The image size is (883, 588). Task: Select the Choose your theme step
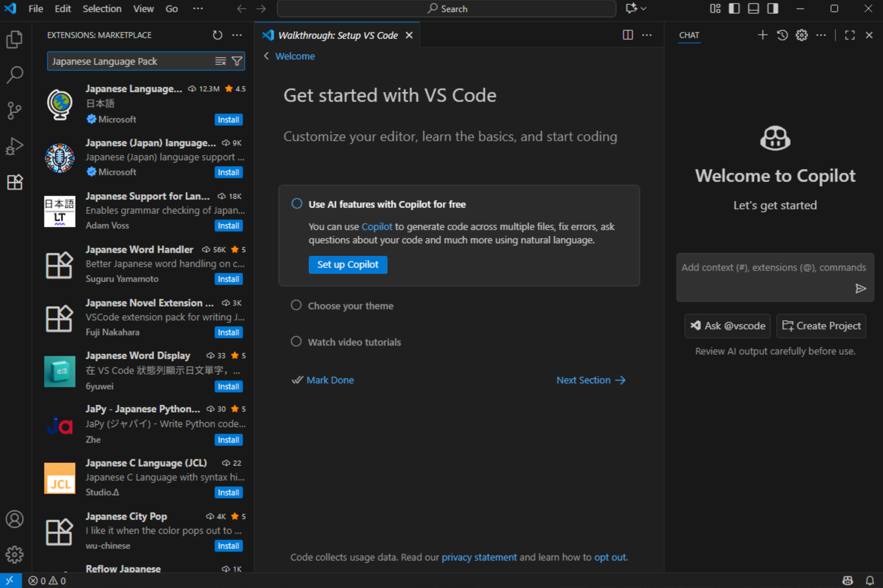click(350, 306)
